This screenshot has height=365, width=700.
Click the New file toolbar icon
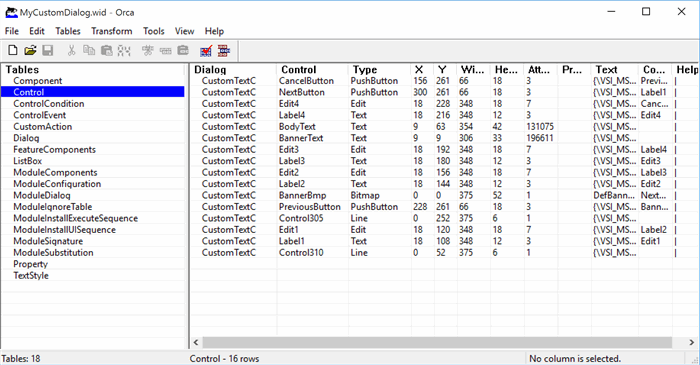point(13,50)
